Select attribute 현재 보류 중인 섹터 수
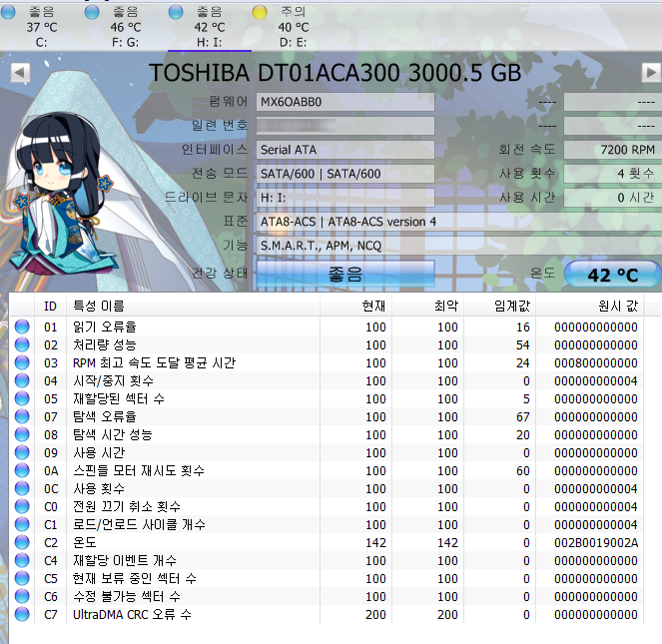Image resolution: width=662 pixels, height=644 pixels. pos(135,578)
